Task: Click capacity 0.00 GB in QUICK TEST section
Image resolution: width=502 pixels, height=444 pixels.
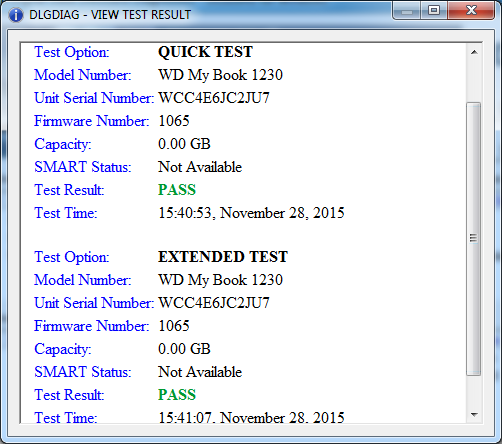Action: tap(184, 144)
